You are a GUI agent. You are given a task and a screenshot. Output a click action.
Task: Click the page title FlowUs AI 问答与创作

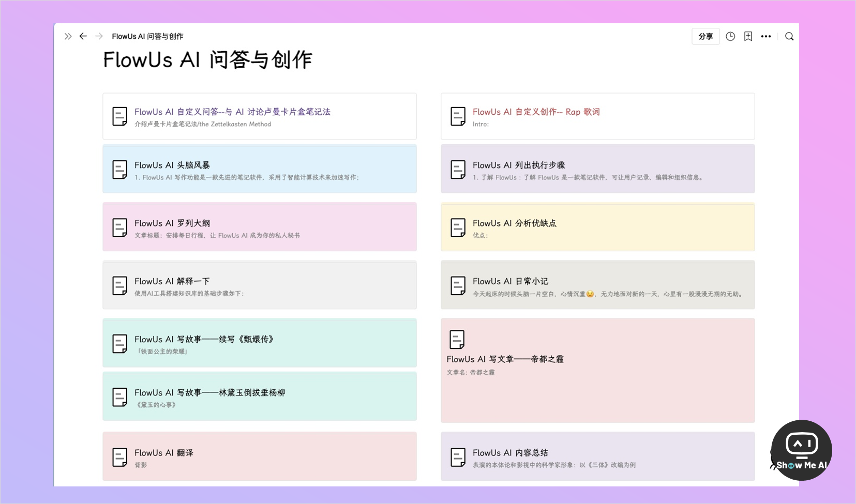tap(207, 60)
